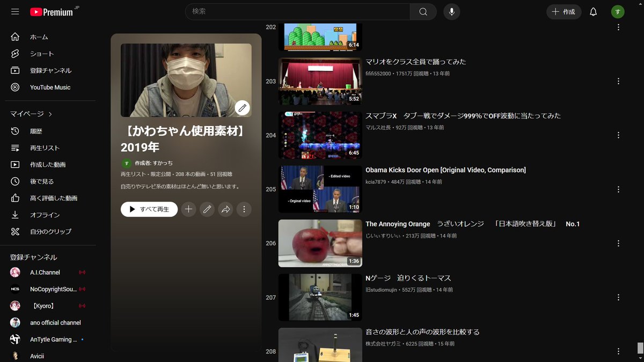Image resolution: width=644 pixels, height=362 pixels.
Task: Play スマブラX タブー戦 video thumbnail
Action: (320, 135)
